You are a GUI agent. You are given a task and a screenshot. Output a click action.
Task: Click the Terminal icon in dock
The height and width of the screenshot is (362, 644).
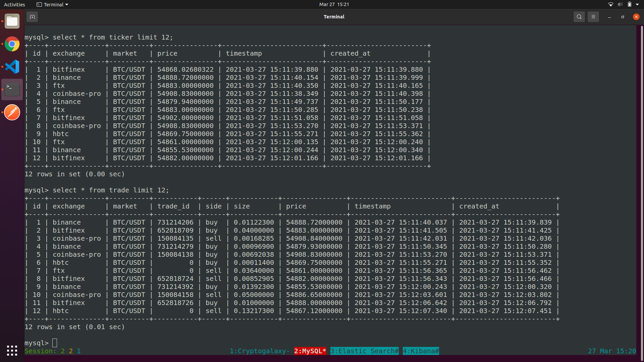12,89
